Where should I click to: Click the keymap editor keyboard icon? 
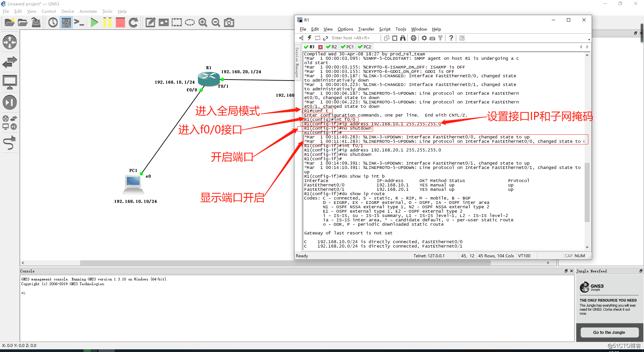[x=432, y=38]
